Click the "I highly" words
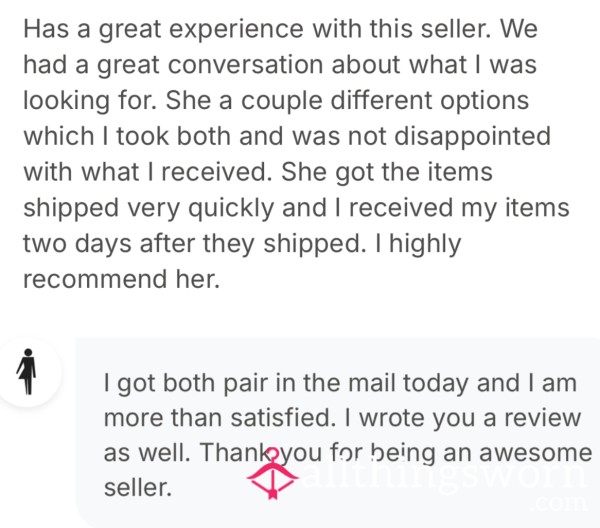 [x=418, y=243]
